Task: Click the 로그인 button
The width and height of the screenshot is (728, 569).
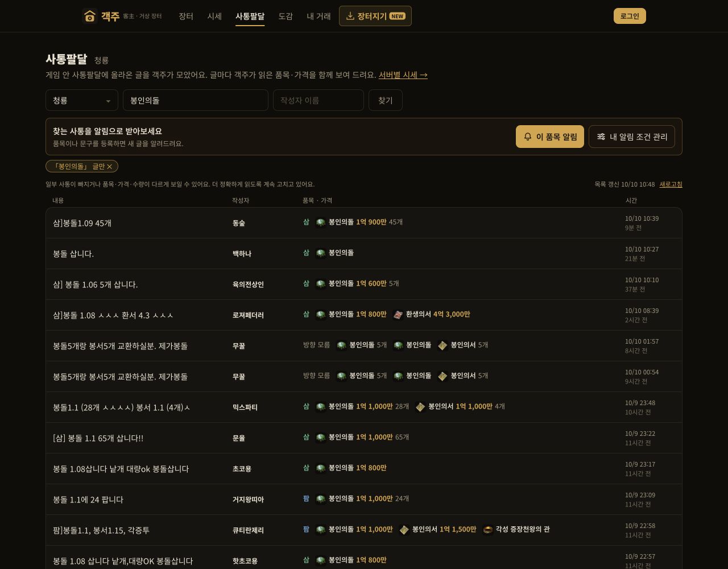Action: click(x=630, y=16)
